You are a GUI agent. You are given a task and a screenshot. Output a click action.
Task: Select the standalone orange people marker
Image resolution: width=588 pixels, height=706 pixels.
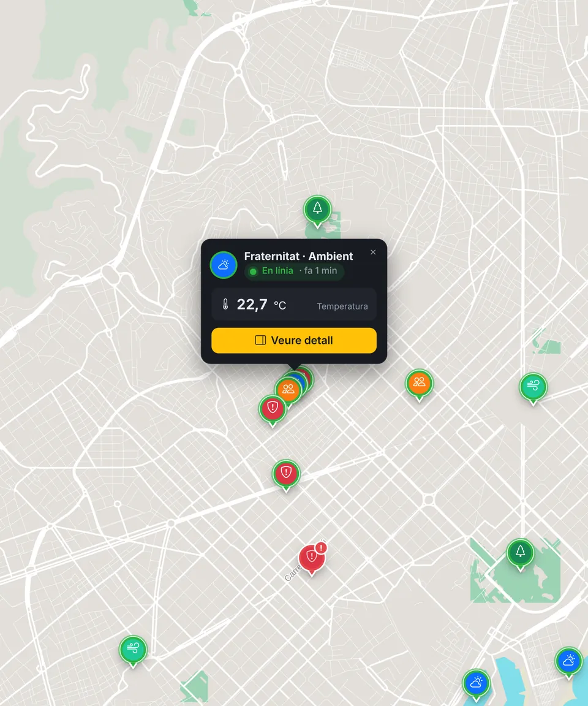pos(419,382)
